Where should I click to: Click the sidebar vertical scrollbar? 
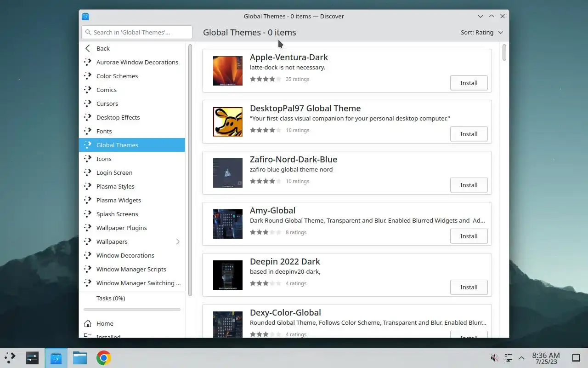(x=190, y=170)
